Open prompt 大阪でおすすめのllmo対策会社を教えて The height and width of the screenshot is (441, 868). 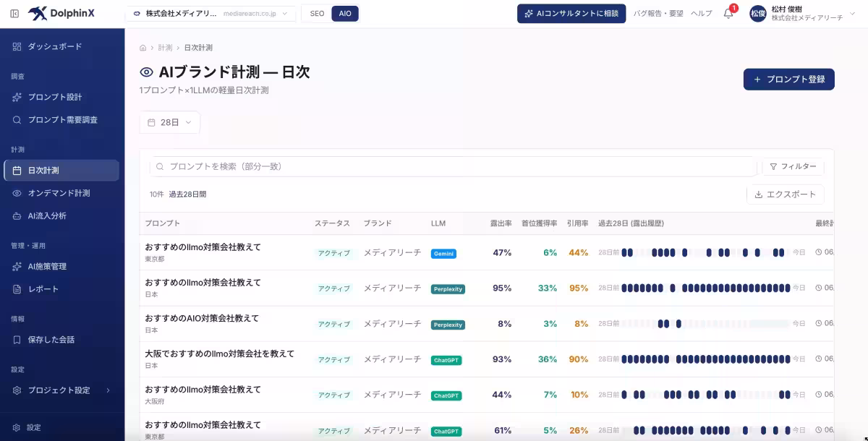click(220, 354)
